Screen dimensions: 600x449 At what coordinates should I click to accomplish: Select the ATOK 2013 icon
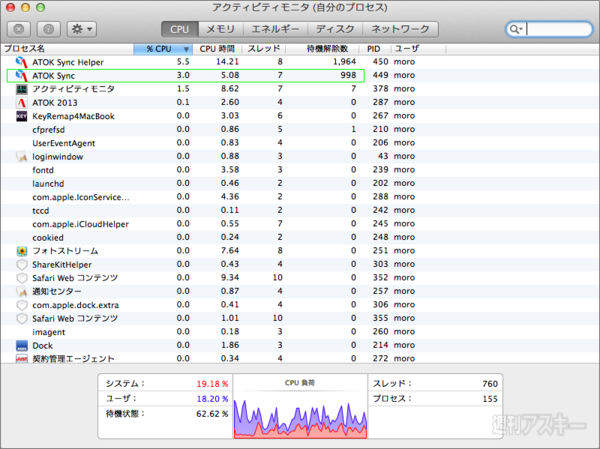(21, 103)
